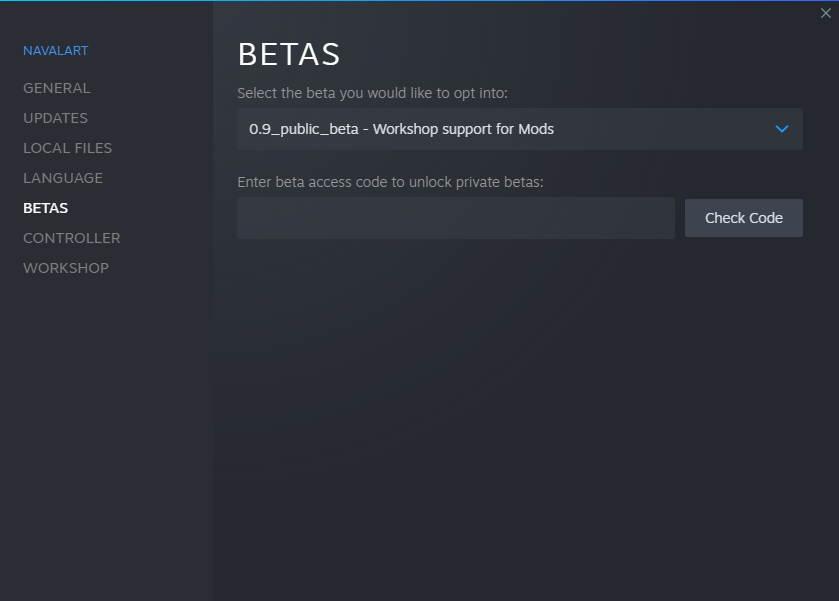Click the blue dropdown chevron arrow
The image size is (839, 601).
click(x=782, y=129)
